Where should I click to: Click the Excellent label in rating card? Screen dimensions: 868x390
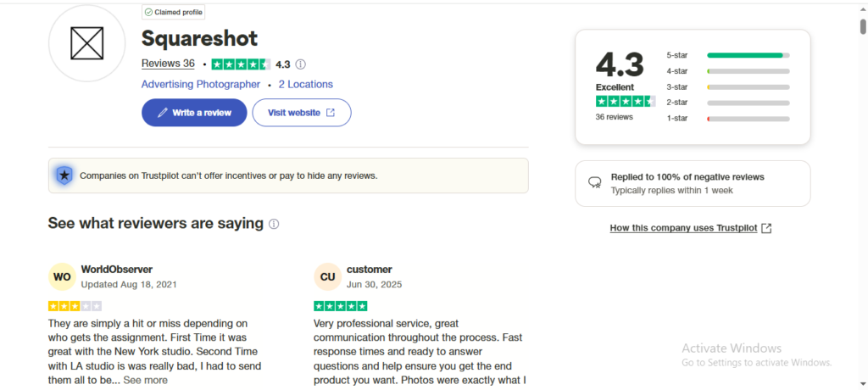click(615, 87)
